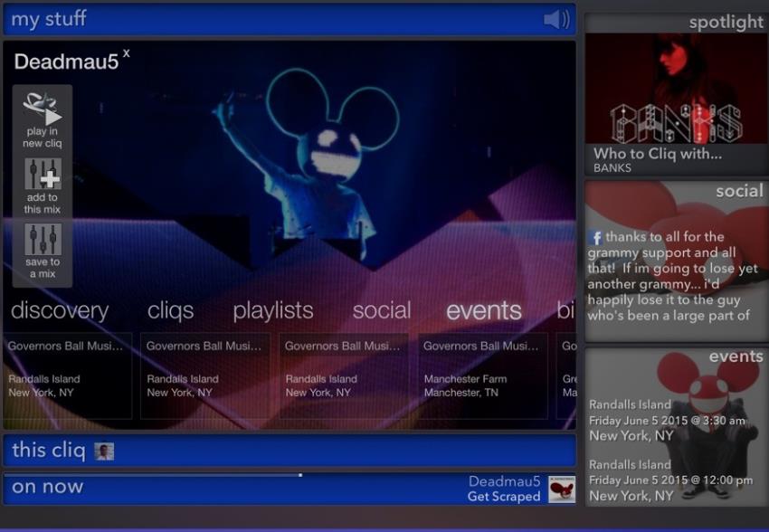Screen dimensions: 769x532
Task: Click the add to this mix icon
Action: pyautogui.click(x=43, y=173)
